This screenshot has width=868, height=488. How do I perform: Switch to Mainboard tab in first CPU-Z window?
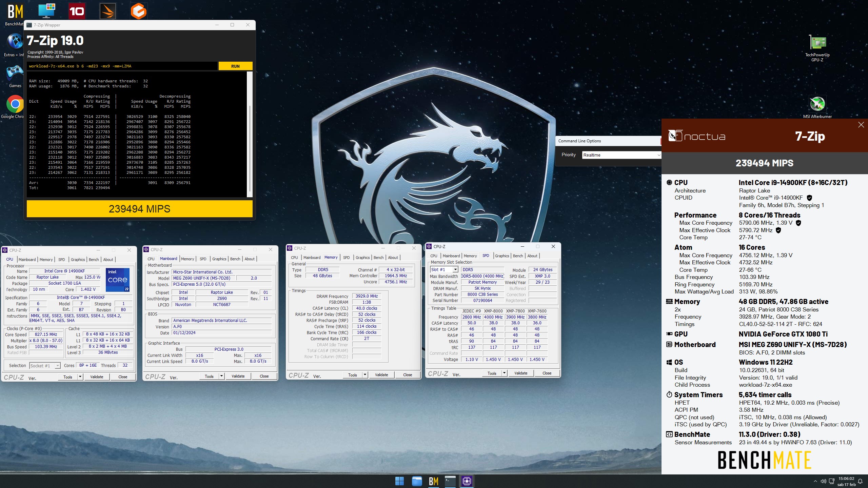coord(27,260)
